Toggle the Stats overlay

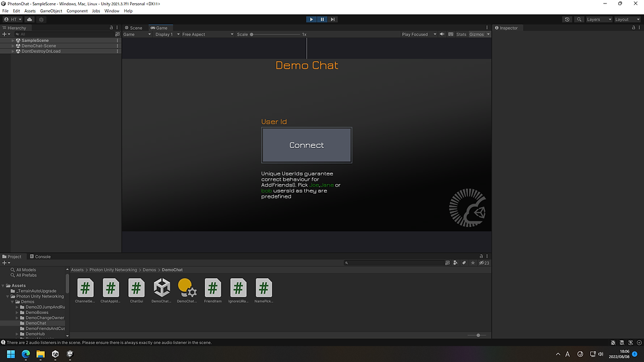[x=461, y=34]
